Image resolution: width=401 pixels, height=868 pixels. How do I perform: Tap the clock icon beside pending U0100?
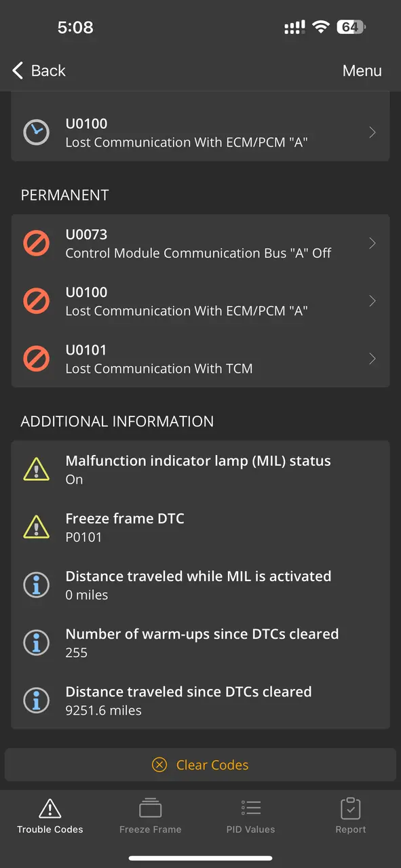pos(36,132)
